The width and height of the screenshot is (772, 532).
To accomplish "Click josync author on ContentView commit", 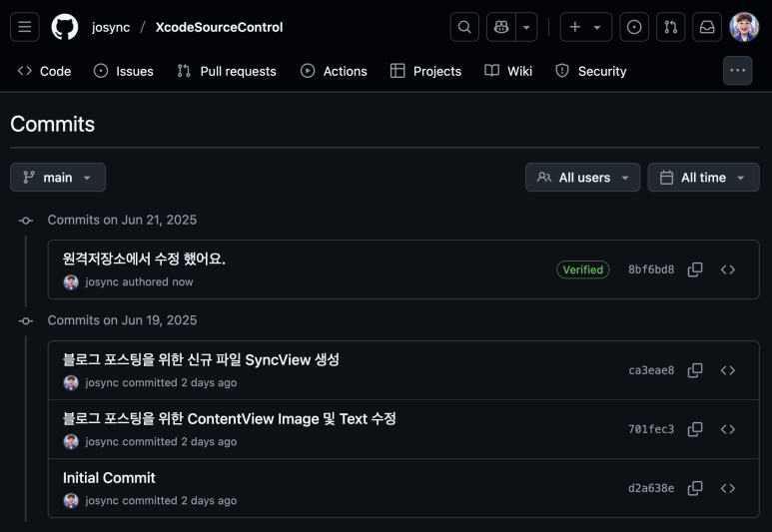I will click(x=102, y=441).
